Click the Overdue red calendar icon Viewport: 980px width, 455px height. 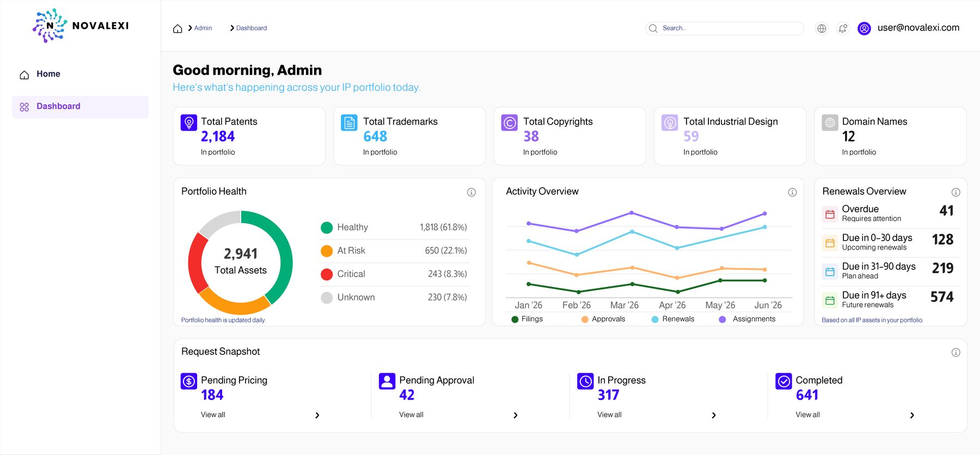click(830, 214)
